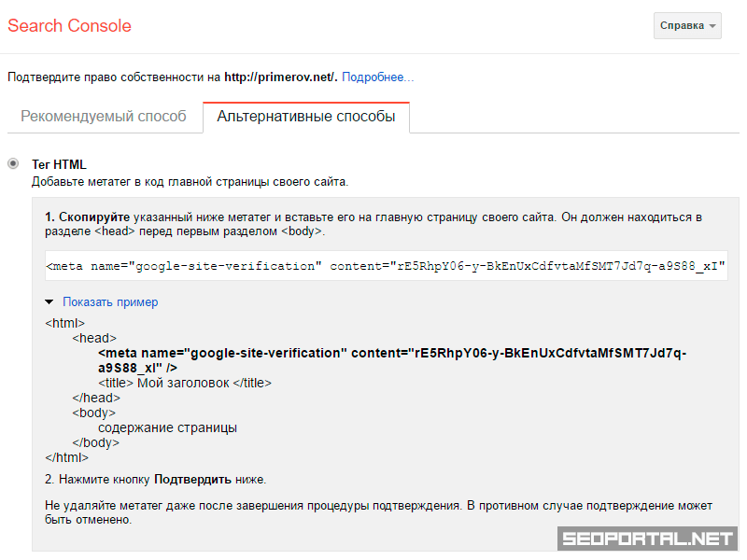Click the Тег HTML option label

59,164
